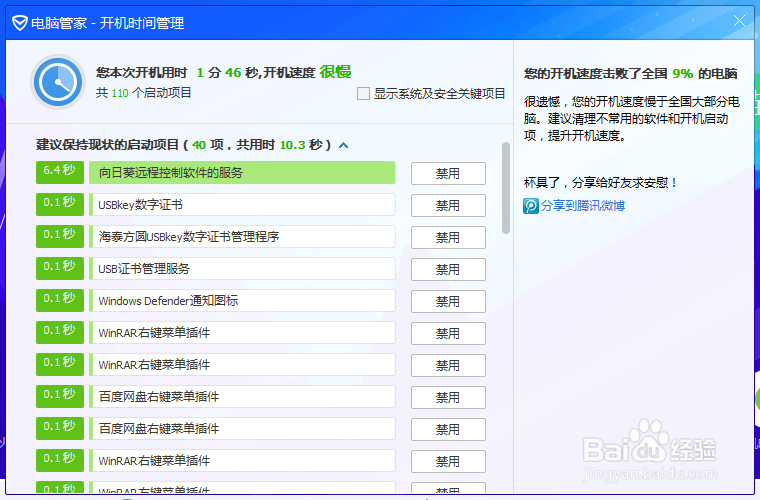Close the 开机时间管理 window
The width and height of the screenshot is (760, 500).
click(739, 20)
